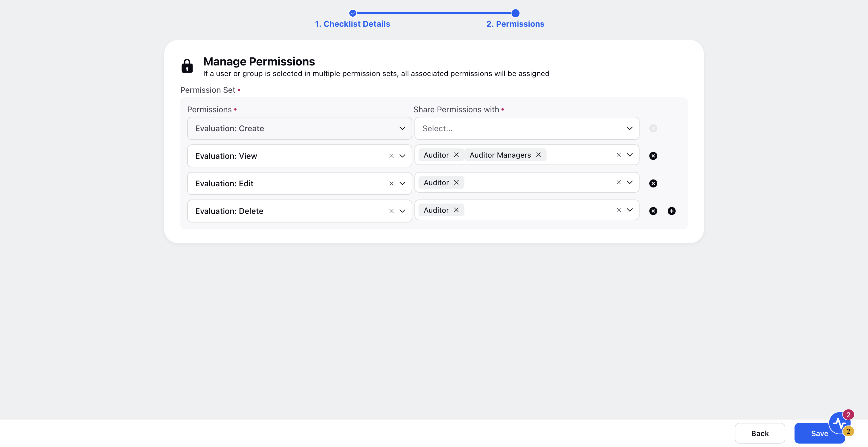Open the Select... share permissions dropdown

pyautogui.click(x=527, y=128)
